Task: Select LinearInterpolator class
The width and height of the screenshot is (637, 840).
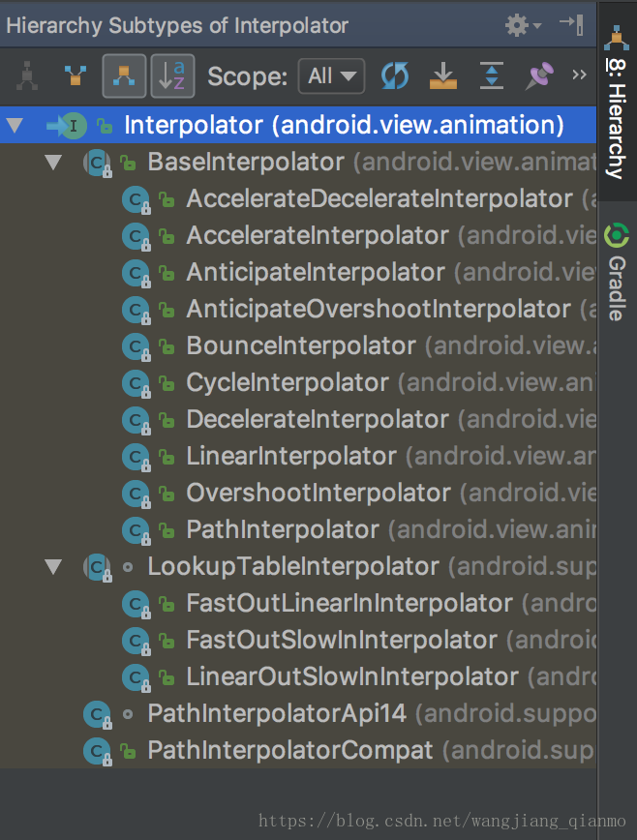Action: (298, 457)
